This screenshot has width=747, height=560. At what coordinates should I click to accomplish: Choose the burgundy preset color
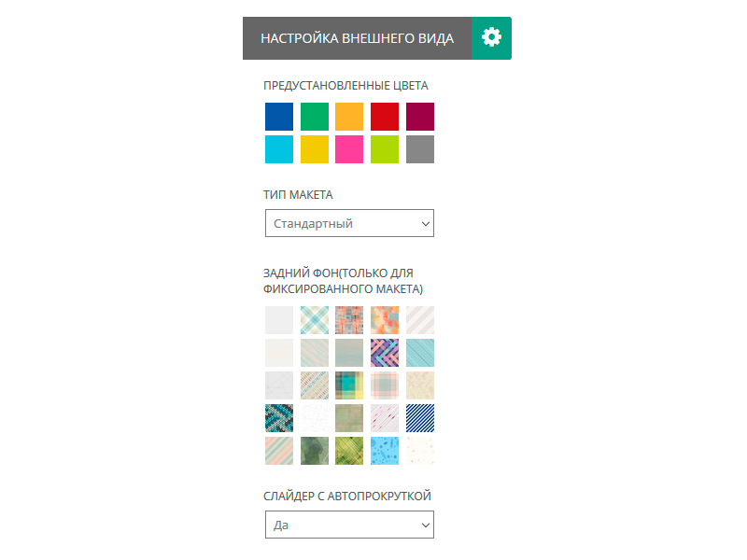coord(419,117)
